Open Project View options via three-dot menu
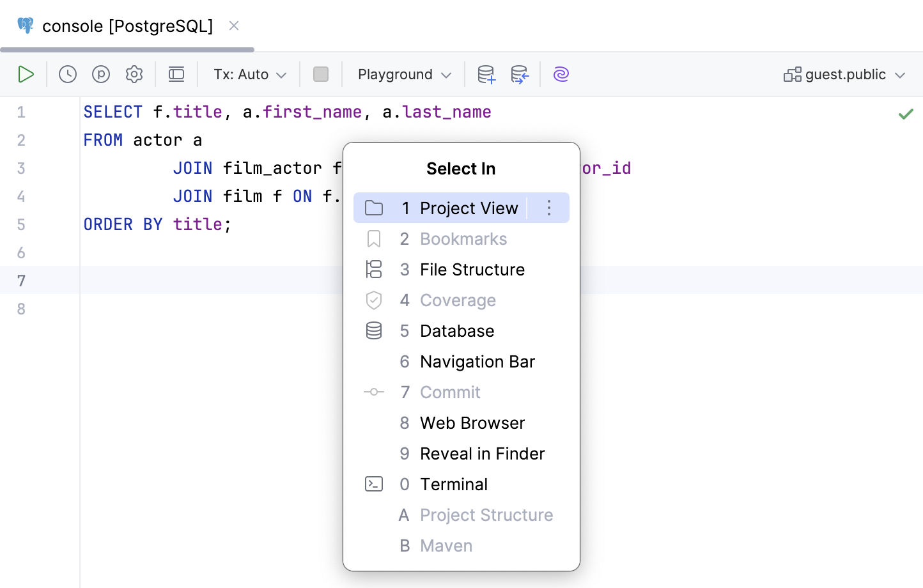This screenshot has height=588, width=923. [548, 208]
